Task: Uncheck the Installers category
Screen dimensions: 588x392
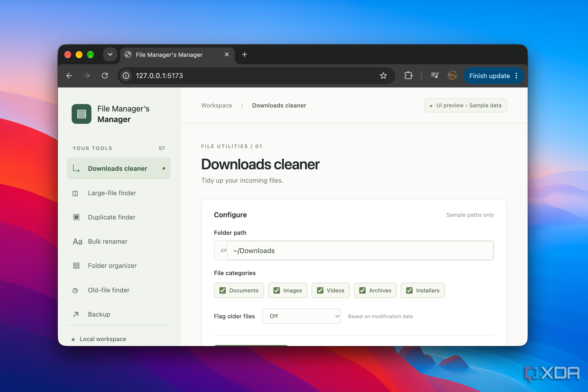Action: pyautogui.click(x=409, y=290)
